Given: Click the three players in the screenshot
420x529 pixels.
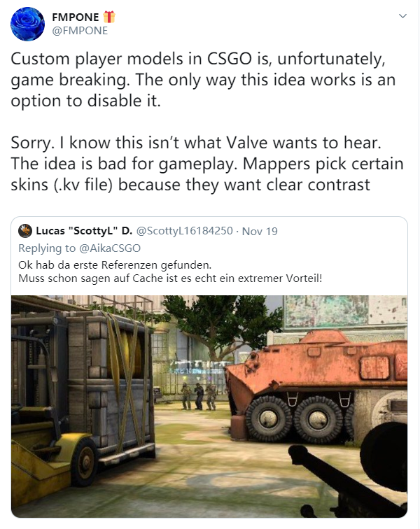Looking at the screenshot, I should pos(199,396).
